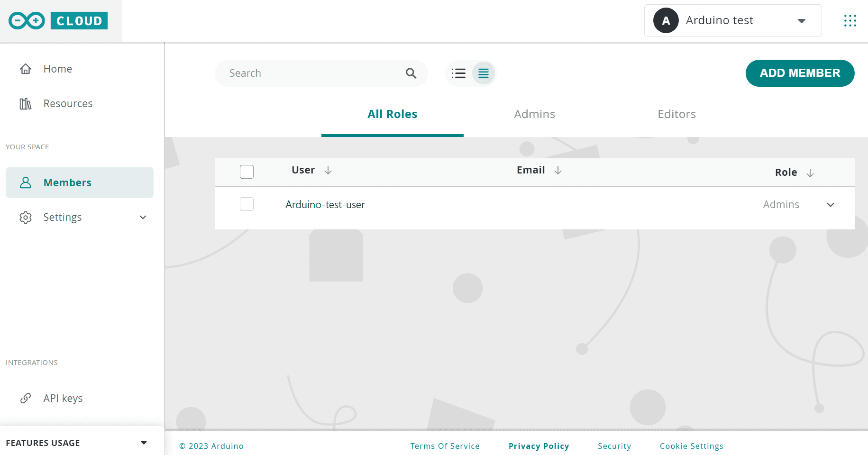Go to API keys in sidebar
Image resolution: width=868 pixels, height=455 pixels.
click(63, 399)
